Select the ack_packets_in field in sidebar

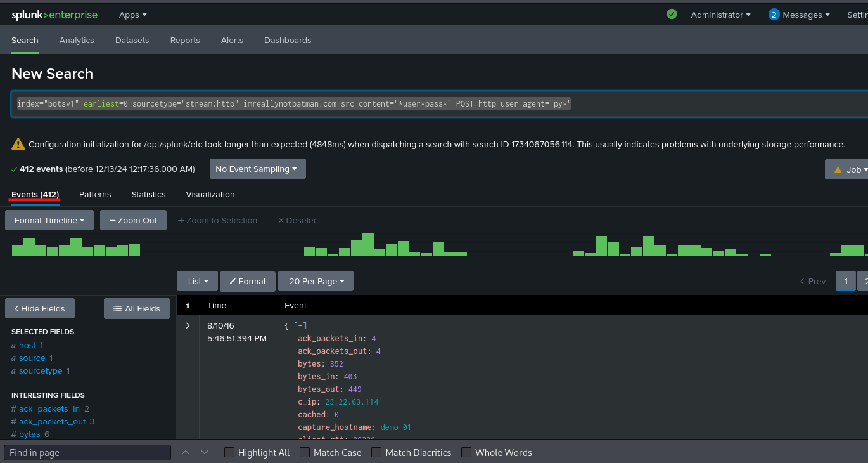[49, 408]
